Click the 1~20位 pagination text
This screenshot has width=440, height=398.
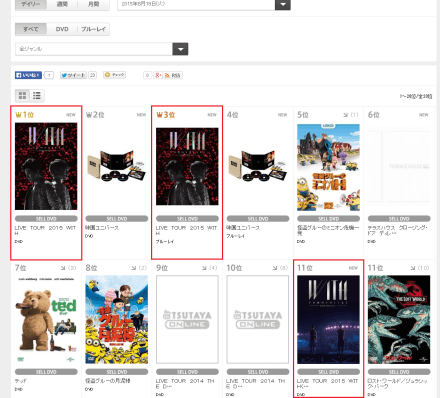click(x=416, y=96)
